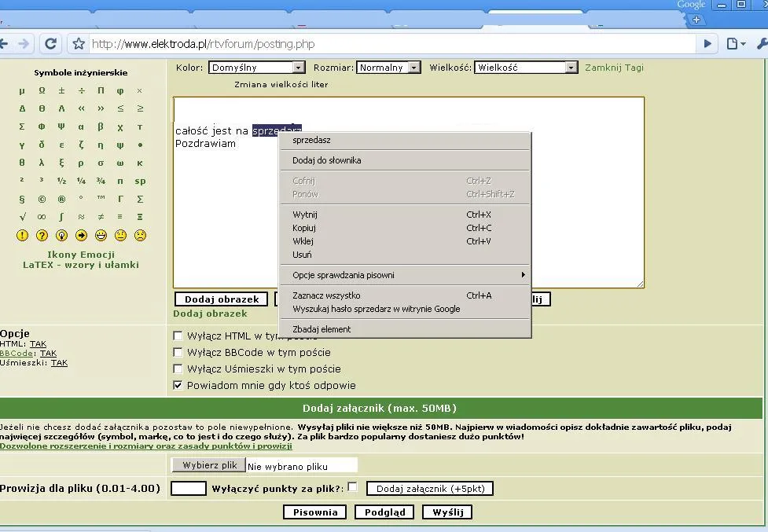Click the Prowizja dla pliku input field
The height and width of the screenshot is (532, 768).
189,489
